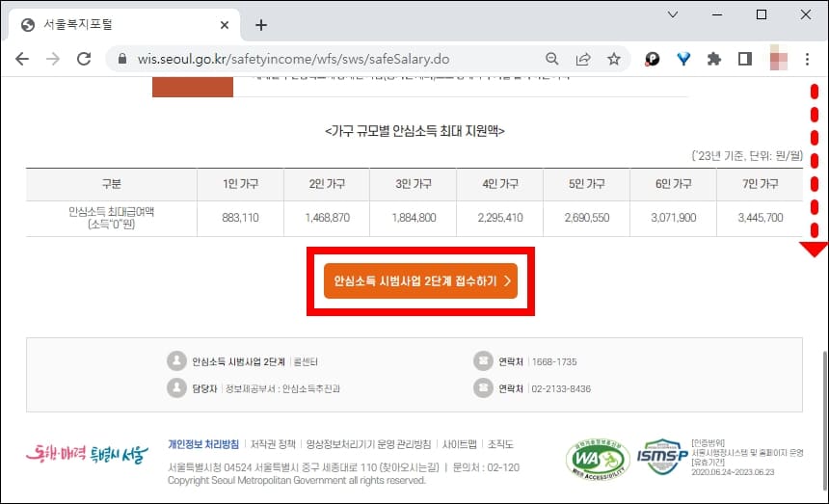The height and width of the screenshot is (504, 829).
Task: Click phone icon beside 02-2133-8436
Action: click(x=483, y=387)
